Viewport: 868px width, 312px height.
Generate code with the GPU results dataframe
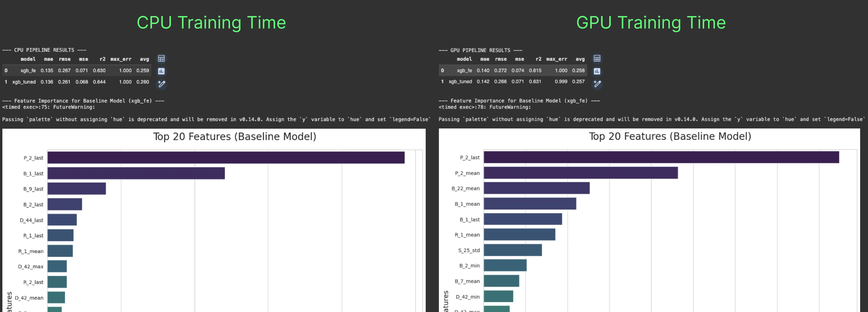(x=597, y=84)
